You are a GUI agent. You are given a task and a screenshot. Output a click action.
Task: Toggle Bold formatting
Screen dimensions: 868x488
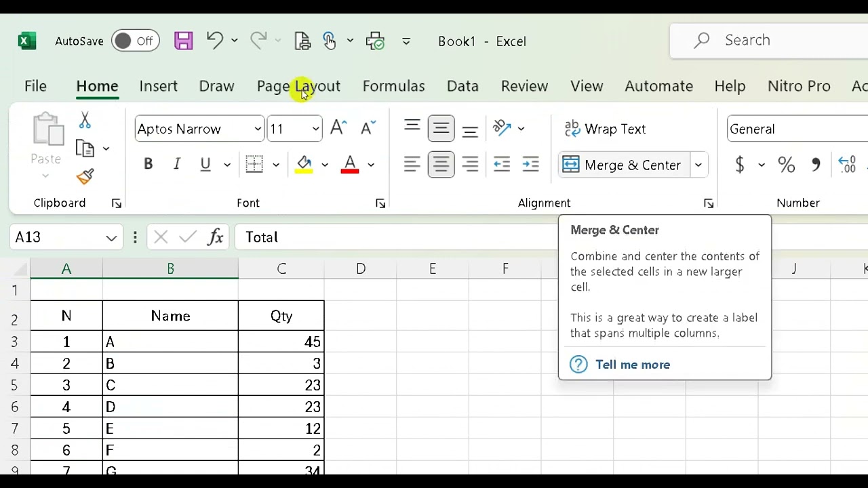click(x=148, y=164)
